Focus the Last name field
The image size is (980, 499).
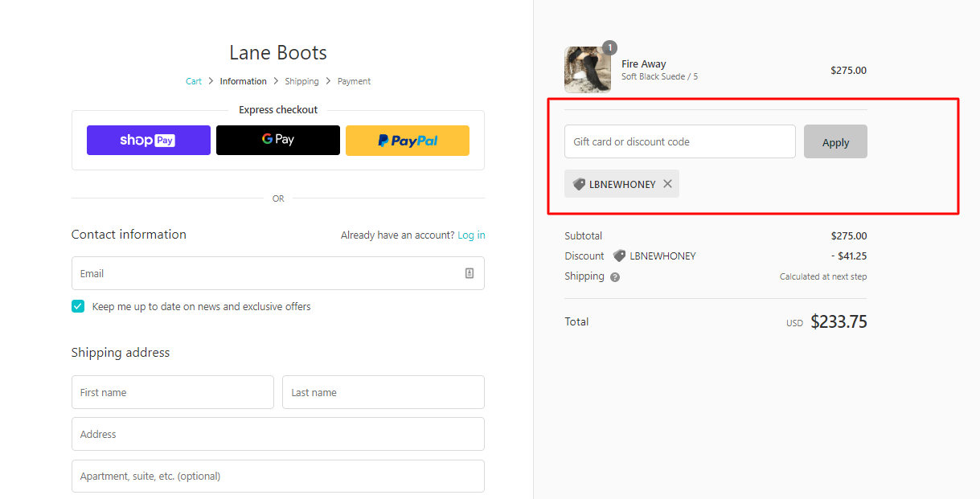383,392
